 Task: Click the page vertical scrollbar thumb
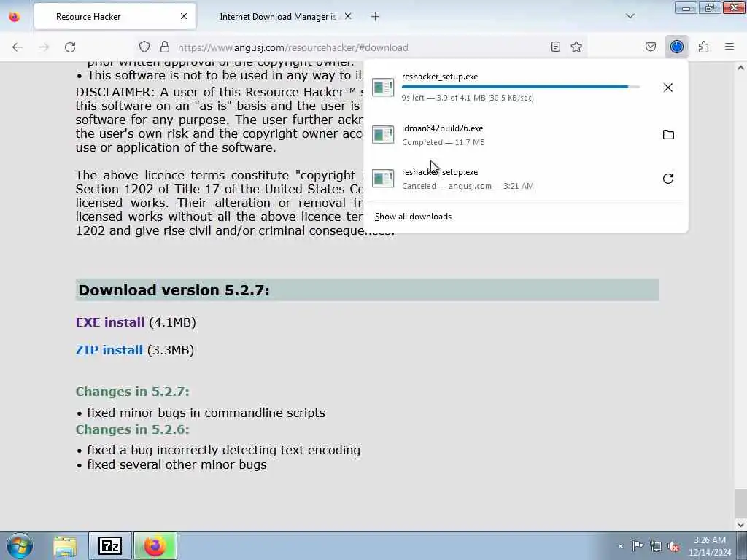click(x=740, y=503)
